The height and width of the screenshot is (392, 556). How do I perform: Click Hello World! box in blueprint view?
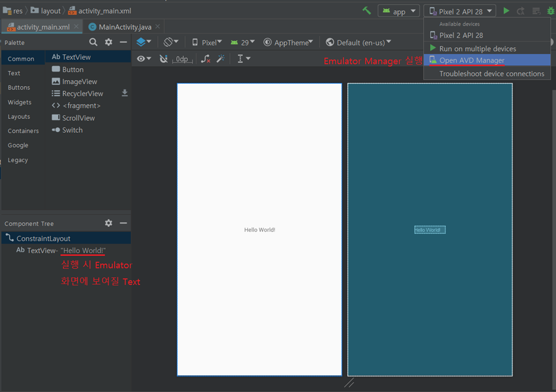430,230
